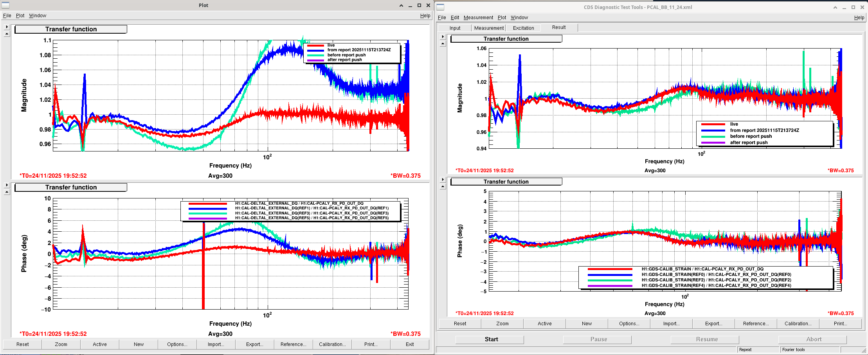
Task: Click Calibration... button in the Plot window
Action: pyautogui.click(x=332, y=344)
